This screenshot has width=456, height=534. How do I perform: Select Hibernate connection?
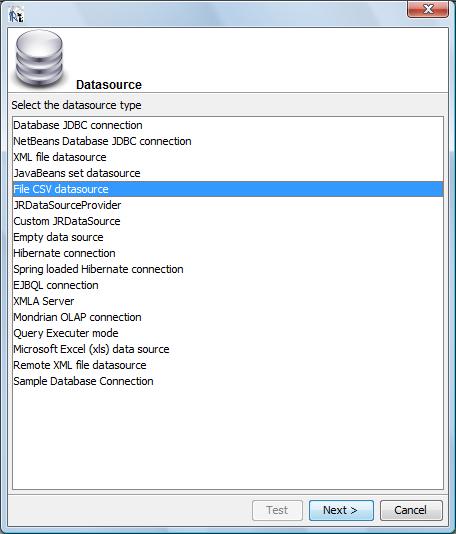tap(228, 253)
